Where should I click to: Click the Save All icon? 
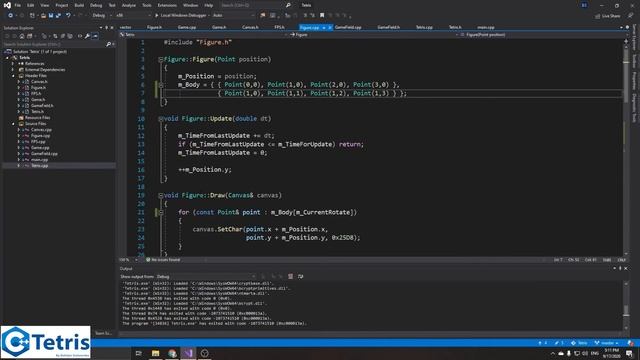(58, 16)
